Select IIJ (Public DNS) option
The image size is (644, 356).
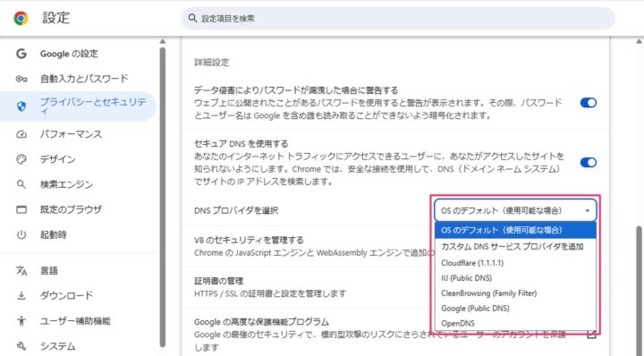click(x=515, y=278)
